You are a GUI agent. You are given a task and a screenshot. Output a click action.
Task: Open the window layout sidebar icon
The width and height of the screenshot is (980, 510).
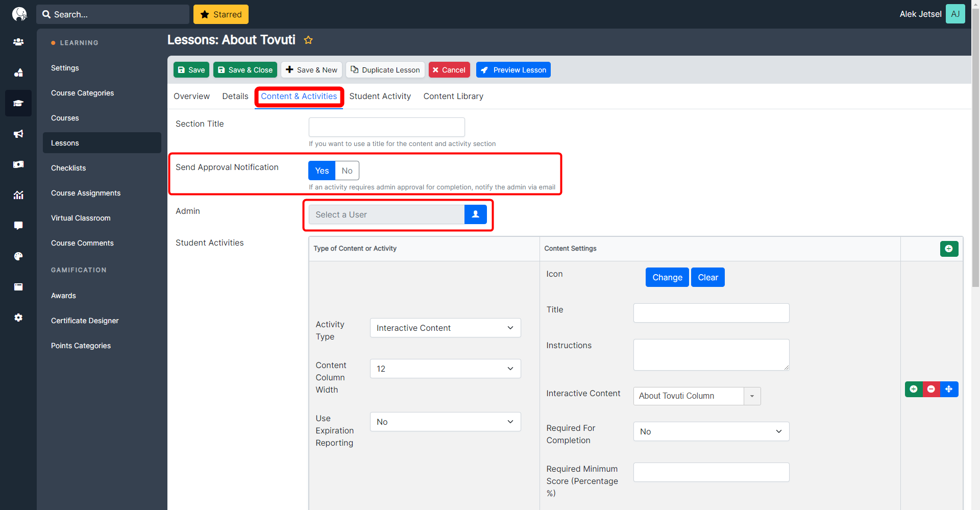[x=18, y=287]
